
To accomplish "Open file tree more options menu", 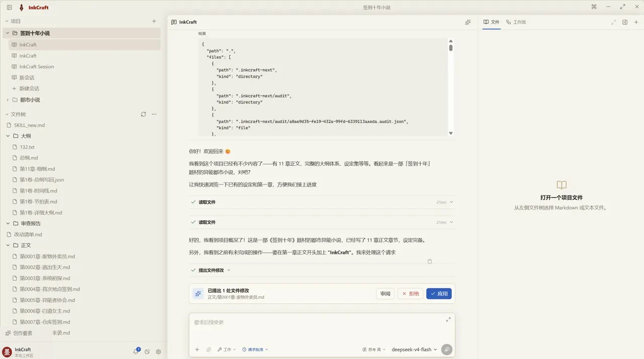I will point(154,114).
